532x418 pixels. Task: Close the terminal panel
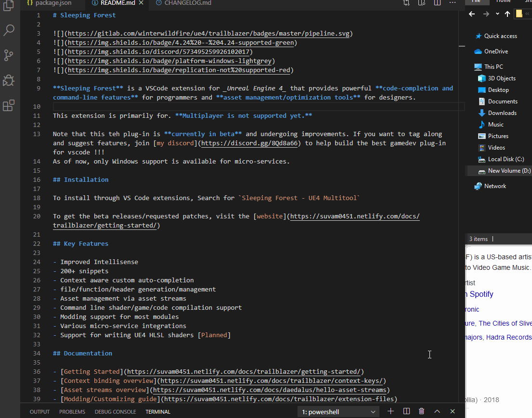pyautogui.click(x=452, y=411)
